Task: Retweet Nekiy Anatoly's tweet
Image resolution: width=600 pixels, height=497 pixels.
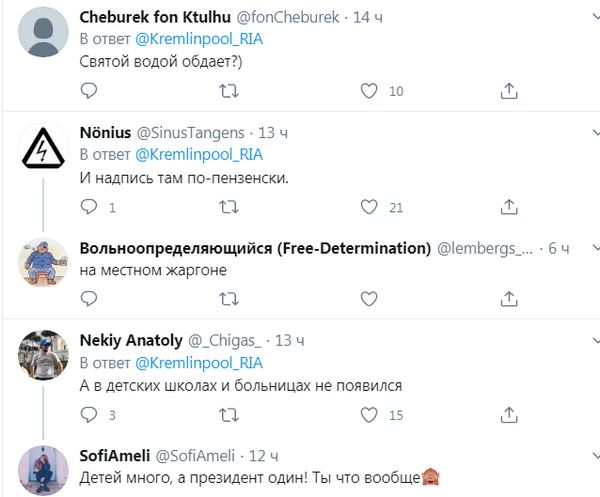Action: 229,414
